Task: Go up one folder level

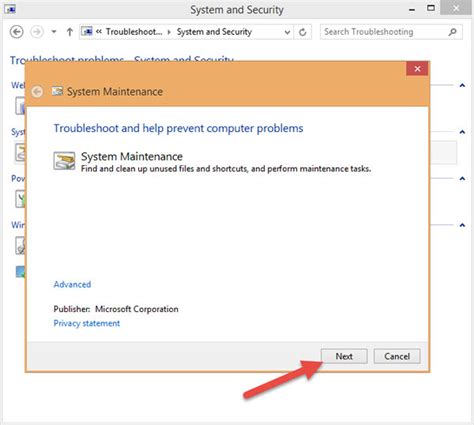Action: coord(69,32)
